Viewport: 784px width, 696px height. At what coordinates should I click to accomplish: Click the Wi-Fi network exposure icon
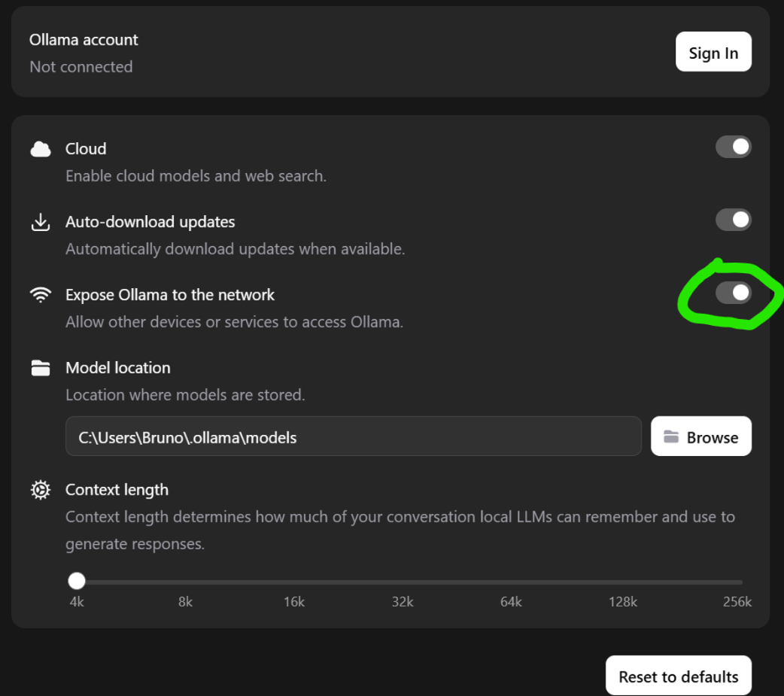pos(41,294)
